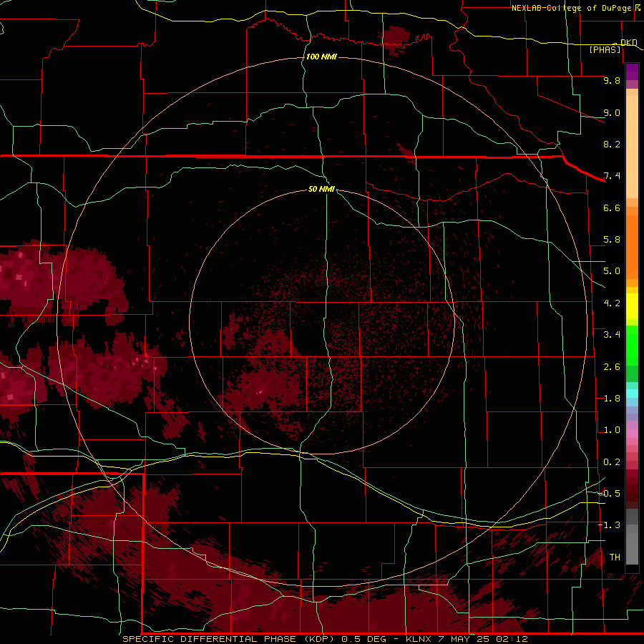Pick the yellow color bar segment
This screenshot has height=644, width=644.
point(632,306)
